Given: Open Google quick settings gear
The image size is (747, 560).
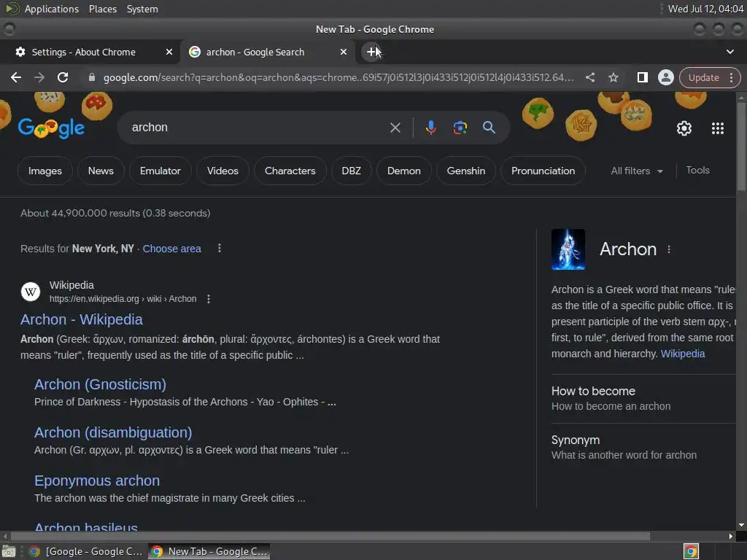Looking at the screenshot, I should pos(684,128).
